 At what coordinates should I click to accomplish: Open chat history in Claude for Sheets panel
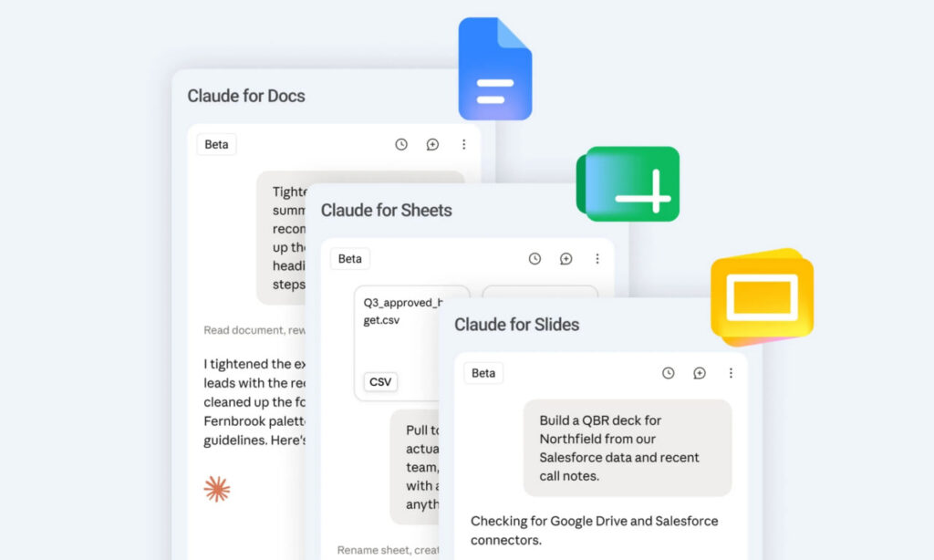534,258
